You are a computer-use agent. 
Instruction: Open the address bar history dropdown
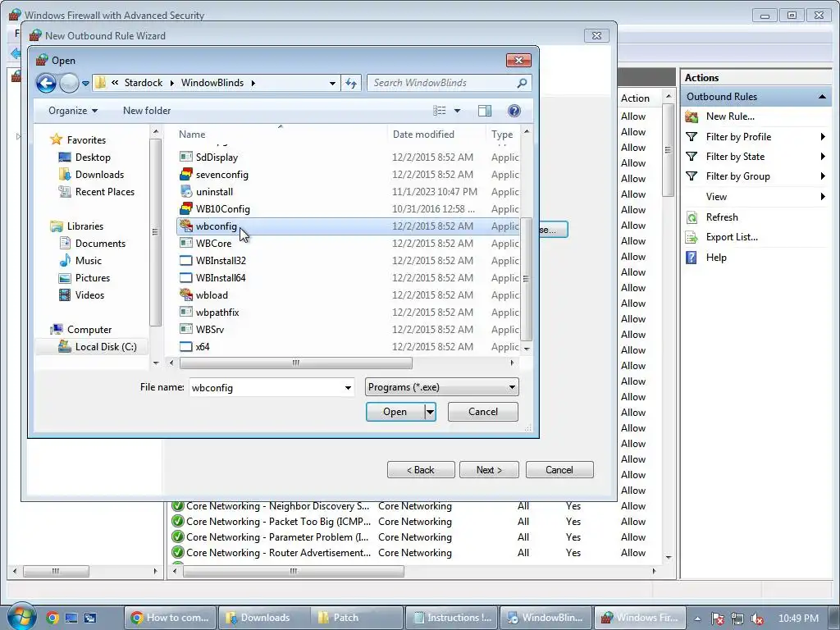click(x=332, y=83)
